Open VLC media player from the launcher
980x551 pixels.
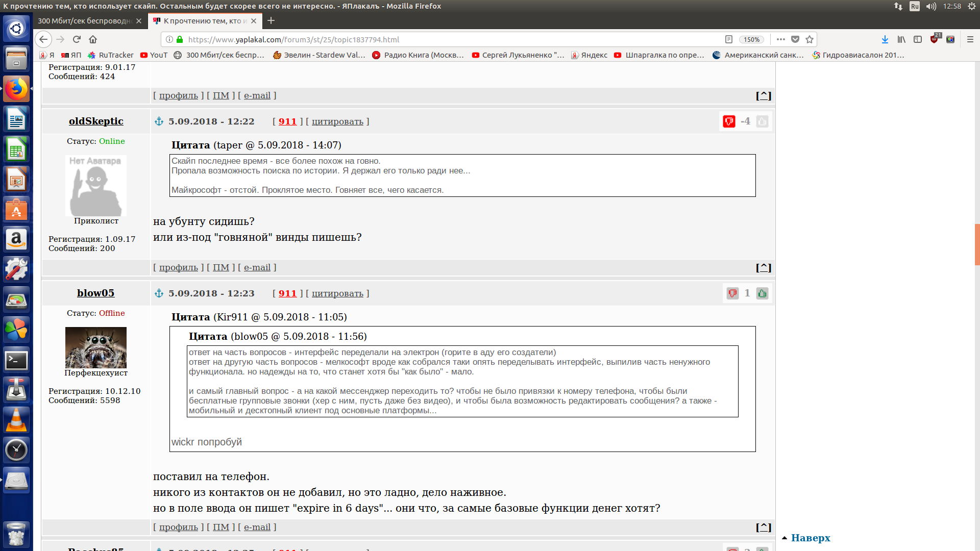(16, 420)
